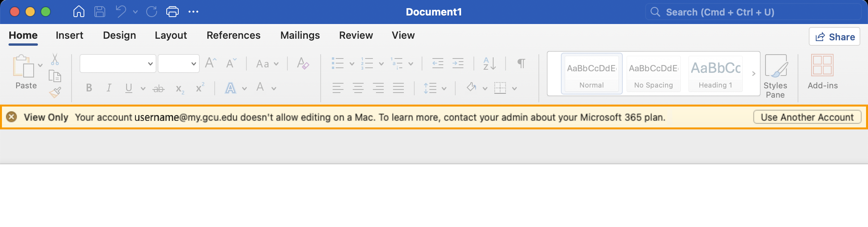Screen dimensions: 868x227
Task: Toggle Show paragraph marks pilcrow
Action: (521, 64)
